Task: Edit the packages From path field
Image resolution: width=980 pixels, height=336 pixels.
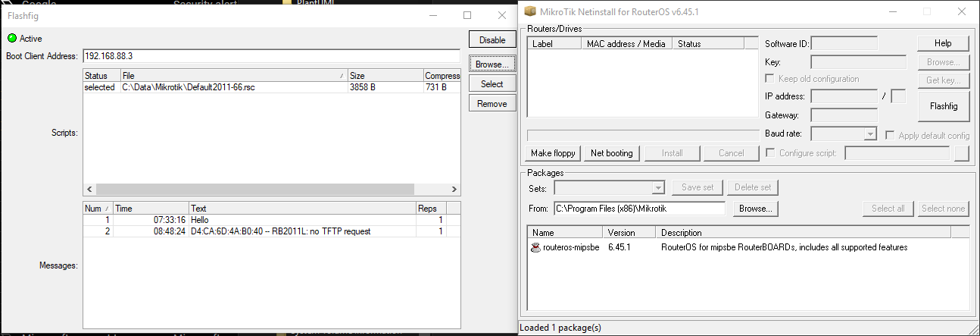Action: point(639,209)
